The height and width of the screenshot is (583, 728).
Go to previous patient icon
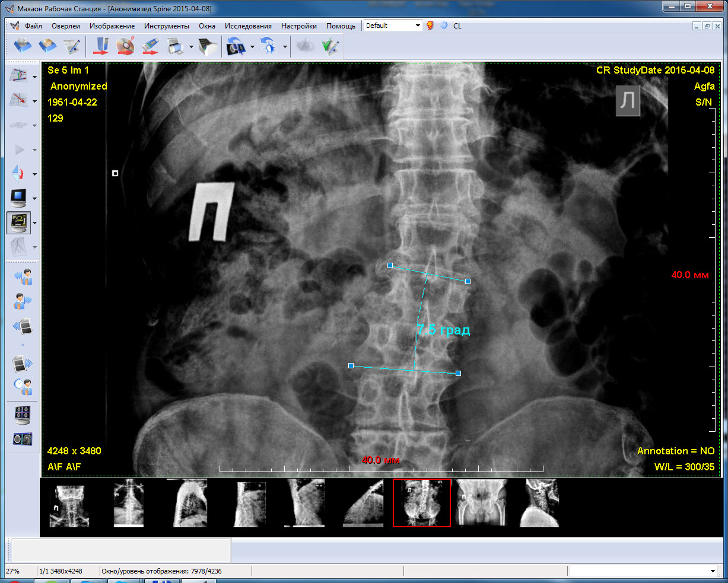[23, 277]
